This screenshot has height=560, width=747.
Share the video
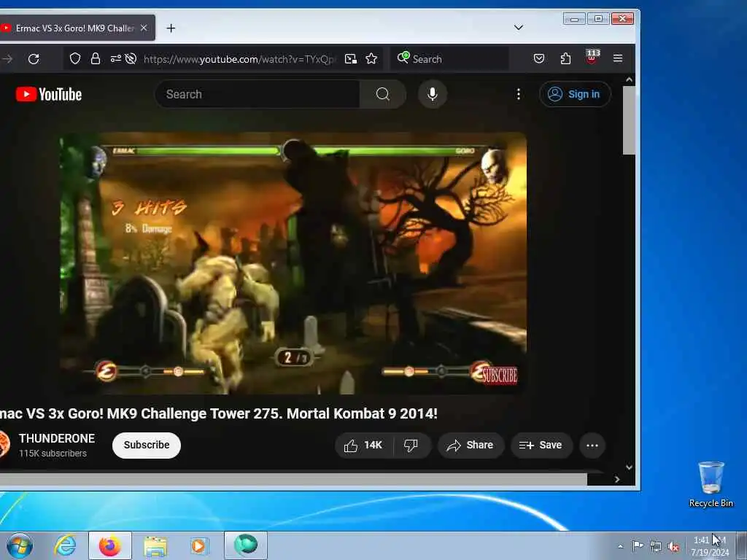point(471,446)
